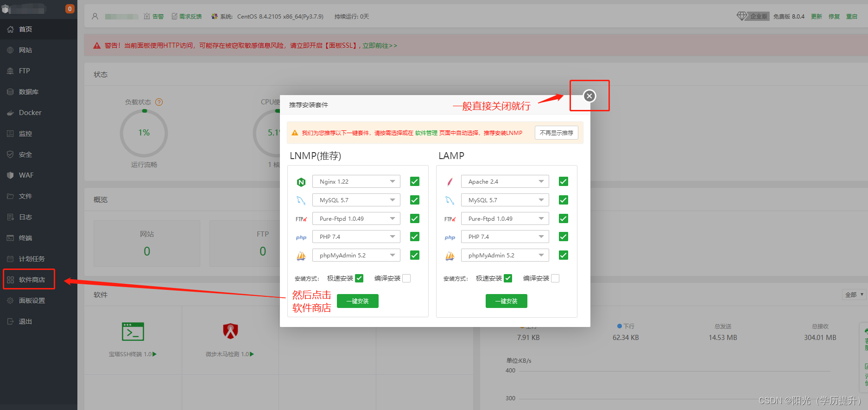Viewport: 868px width, 410px height.
Task: Open LNMP phpMyAdmin 5.2 dropdown
Action: tap(356, 255)
